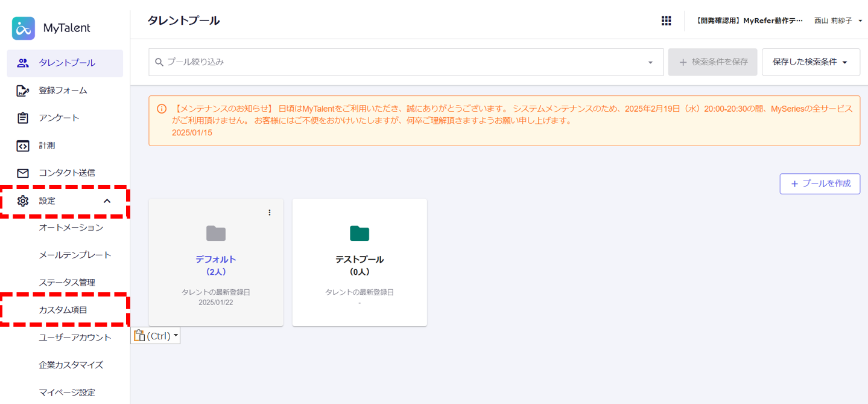Open user account menu 西山 莉紗子
Screen dimensions: 868x404
[837, 21]
